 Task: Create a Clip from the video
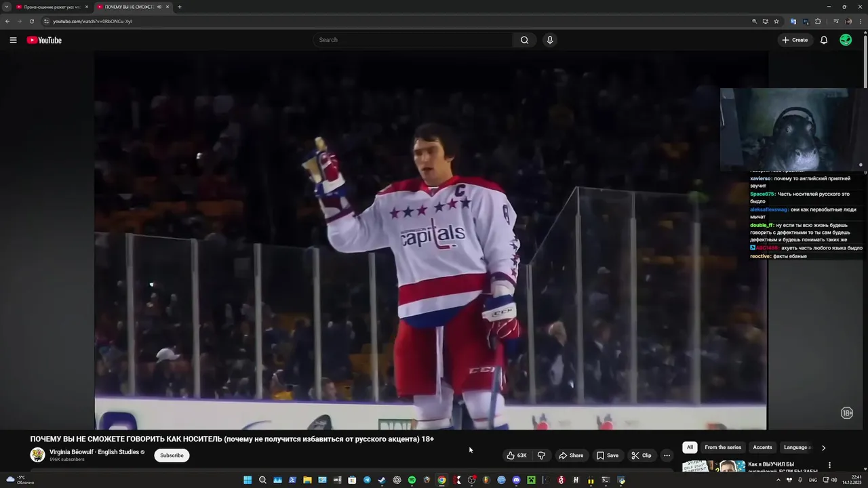(642, 455)
